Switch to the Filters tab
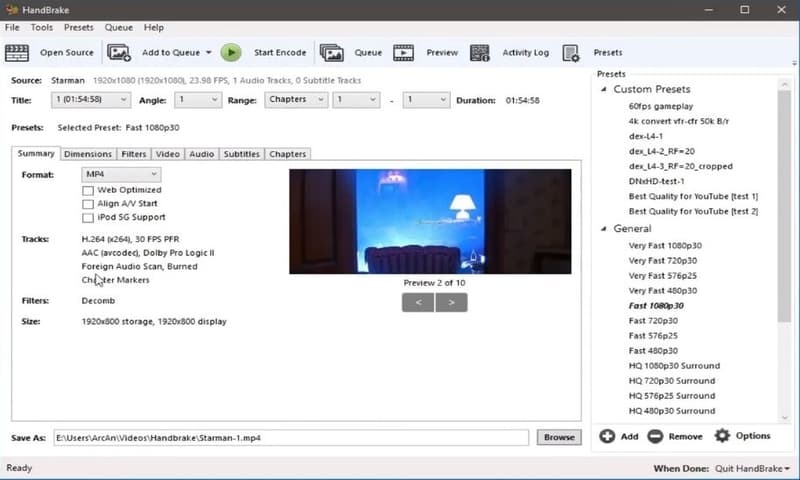 pyautogui.click(x=134, y=154)
